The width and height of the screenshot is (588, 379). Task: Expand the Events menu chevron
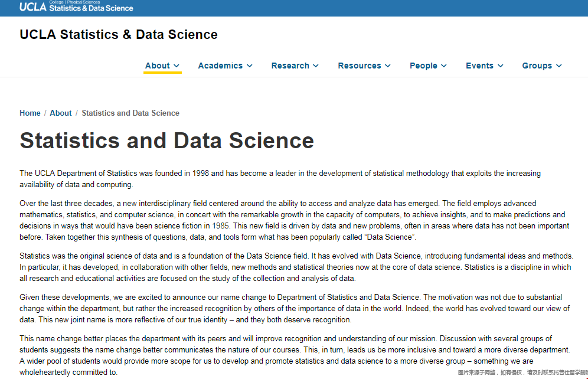coord(501,66)
